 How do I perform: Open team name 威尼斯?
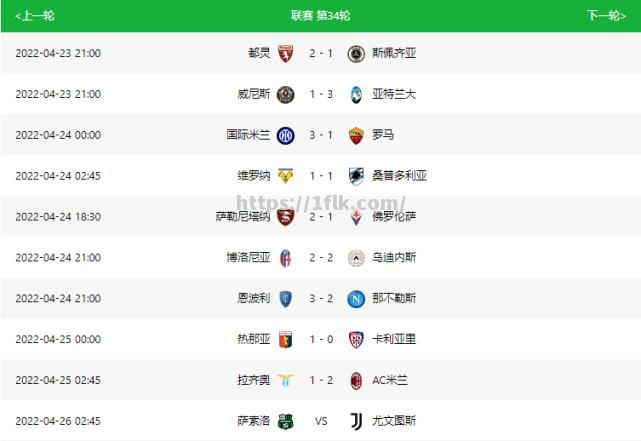(253, 94)
